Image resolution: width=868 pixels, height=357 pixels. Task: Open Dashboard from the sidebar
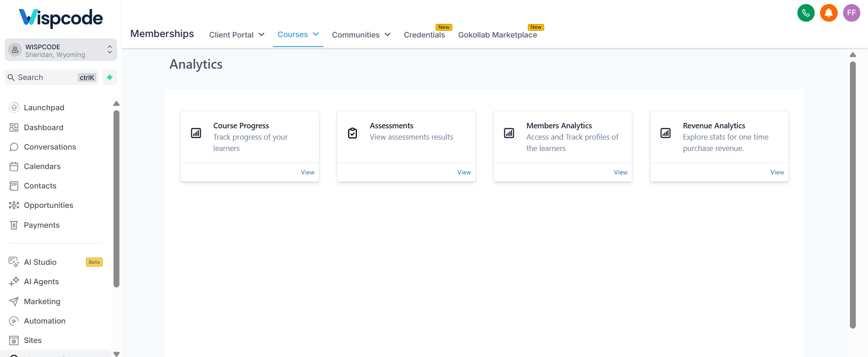43,127
